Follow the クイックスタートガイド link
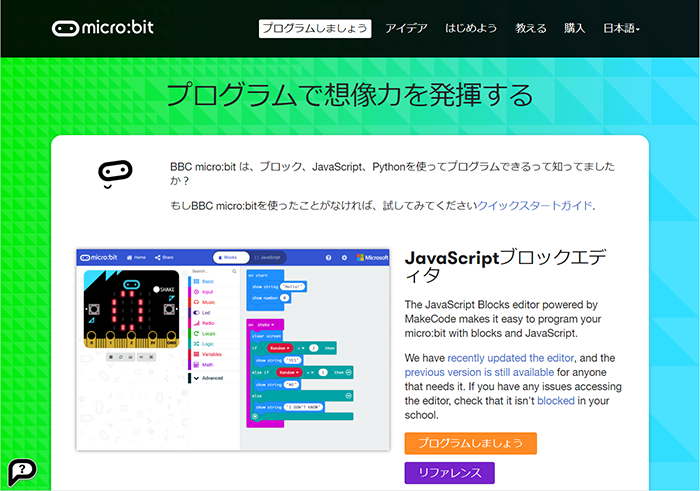Image resolution: width=700 pixels, height=491 pixels. point(535,205)
